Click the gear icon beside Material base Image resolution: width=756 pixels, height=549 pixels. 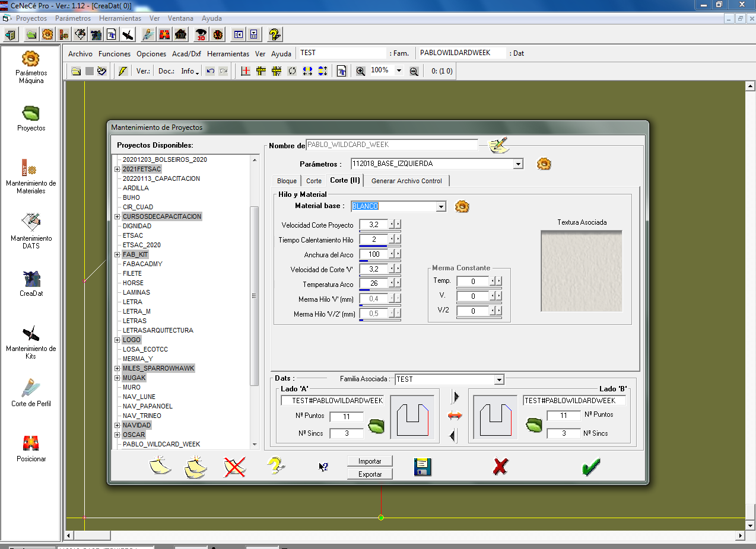coord(462,206)
